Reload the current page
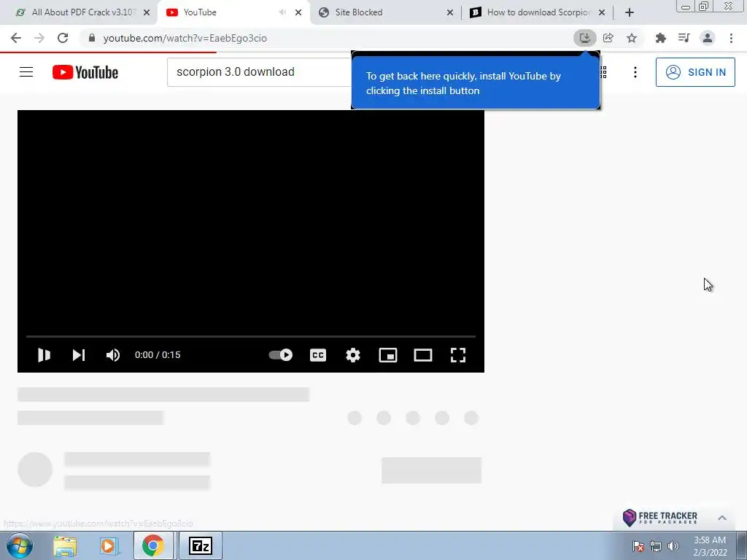Image resolution: width=747 pixels, height=560 pixels. (63, 38)
